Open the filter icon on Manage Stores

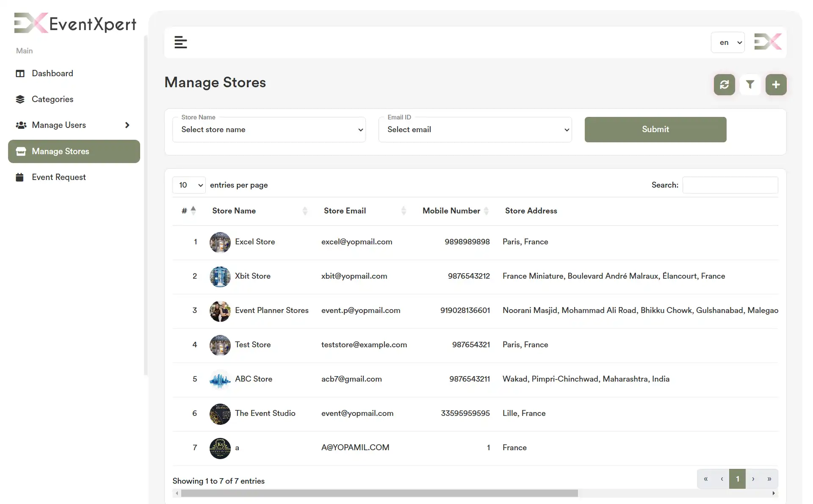(750, 85)
